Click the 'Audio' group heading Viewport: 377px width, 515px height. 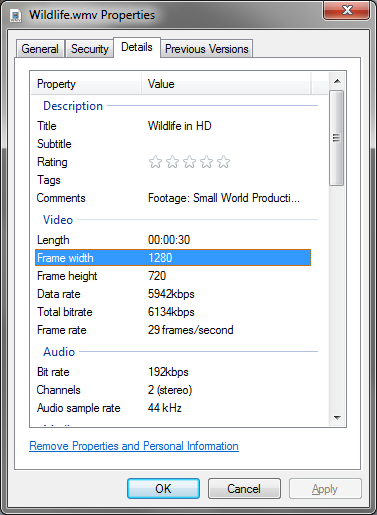59,352
